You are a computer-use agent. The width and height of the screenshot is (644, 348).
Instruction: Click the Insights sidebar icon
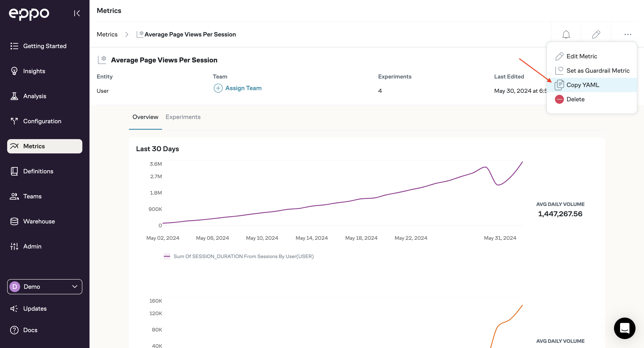(x=15, y=71)
